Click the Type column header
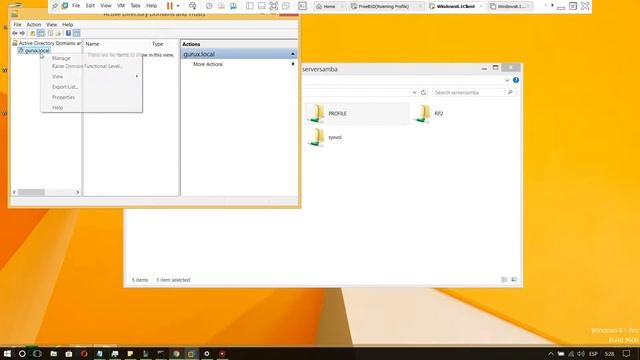Screen dimensions: 640x360 pos(158,44)
